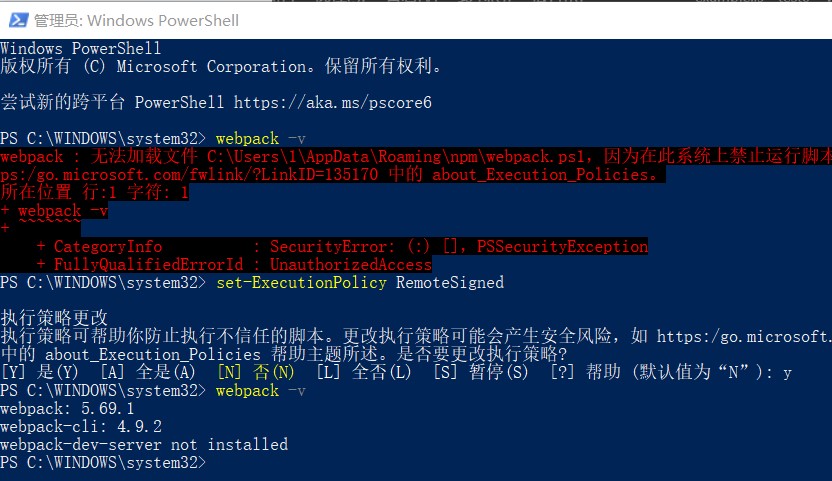Image resolution: width=832 pixels, height=481 pixels.
Task: Click the PowerShell icon in title bar
Action: [x=19, y=20]
